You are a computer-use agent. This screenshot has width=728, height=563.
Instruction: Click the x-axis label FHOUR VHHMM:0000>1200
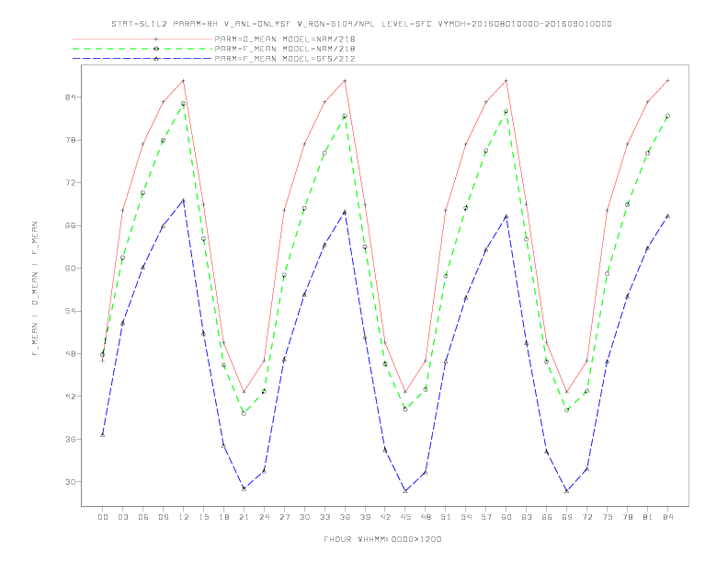[x=382, y=539]
